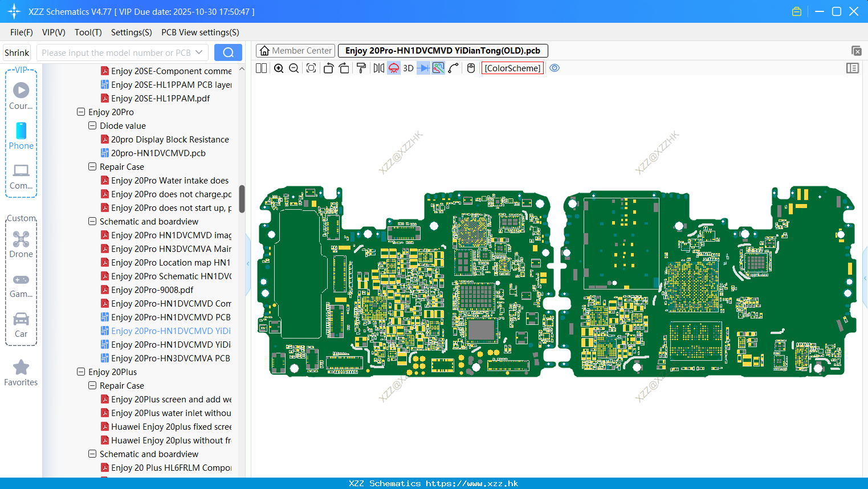868x489 pixels.
Task: Collapse Enjoy 20Plus Repair Case folder
Action: pos(92,386)
